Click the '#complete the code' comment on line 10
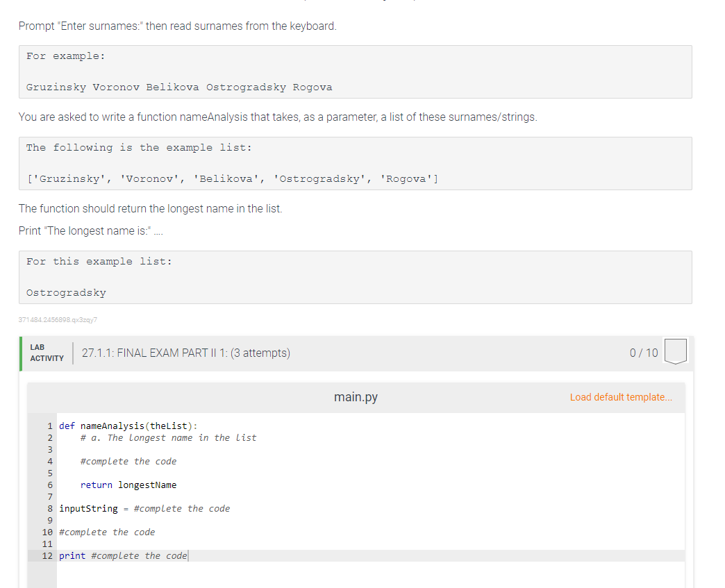The image size is (725, 588). (x=107, y=532)
